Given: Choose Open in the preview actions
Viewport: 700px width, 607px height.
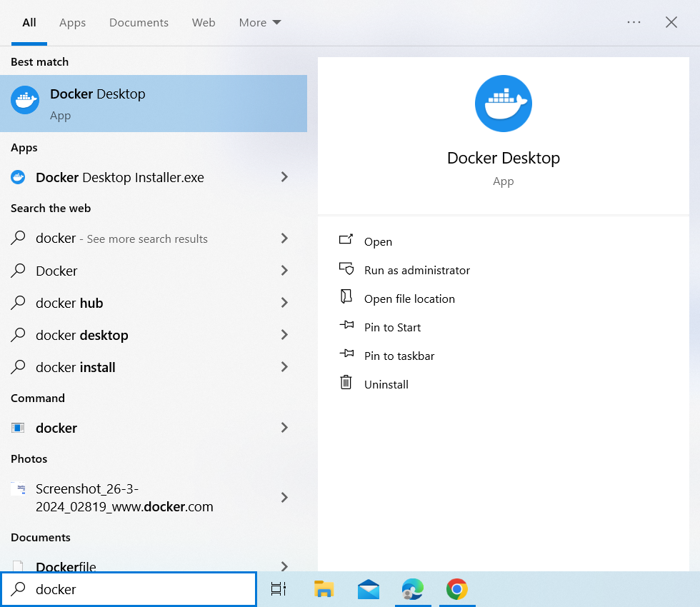Looking at the screenshot, I should [378, 241].
